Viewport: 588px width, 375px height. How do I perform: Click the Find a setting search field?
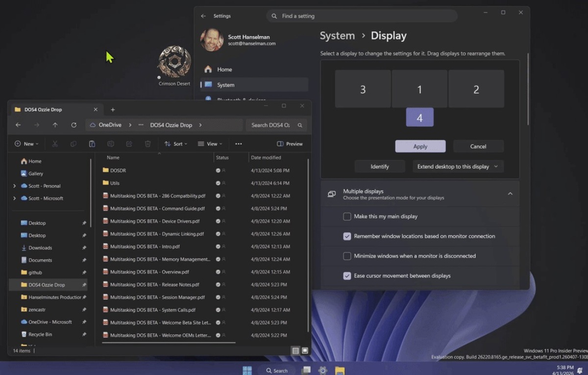pyautogui.click(x=362, y=16)
